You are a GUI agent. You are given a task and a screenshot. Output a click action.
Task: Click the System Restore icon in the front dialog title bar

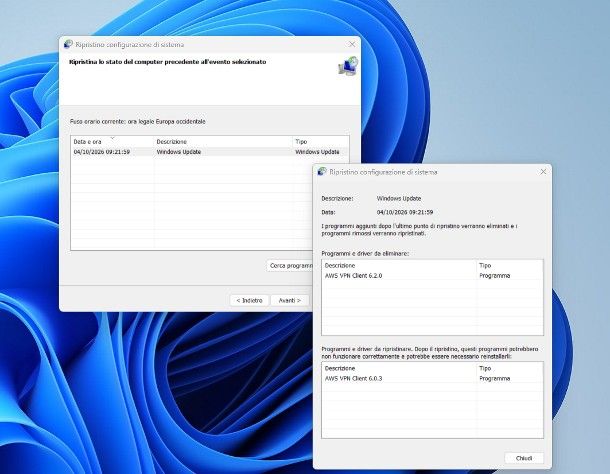[322, 171]
